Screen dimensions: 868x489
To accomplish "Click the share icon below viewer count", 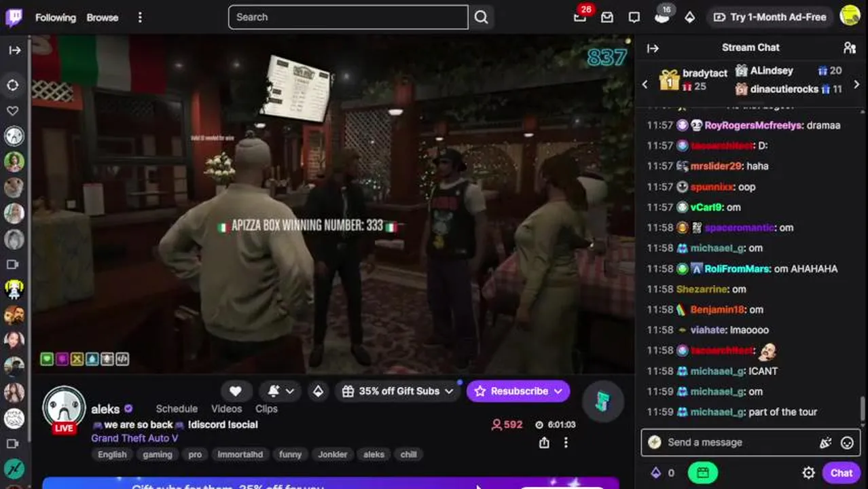I will point(544,443).
